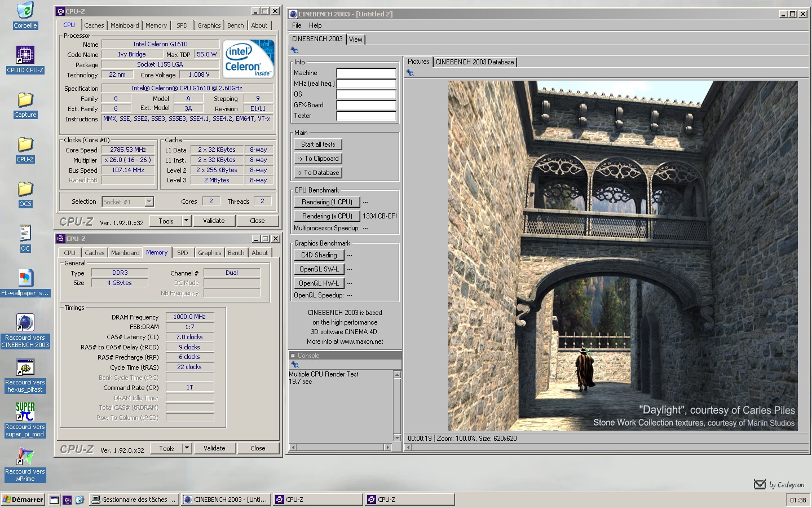This screenshot has height=508, width=812.
Task: Select the CPU-Z desktop folder
Action: pos(25,144)
